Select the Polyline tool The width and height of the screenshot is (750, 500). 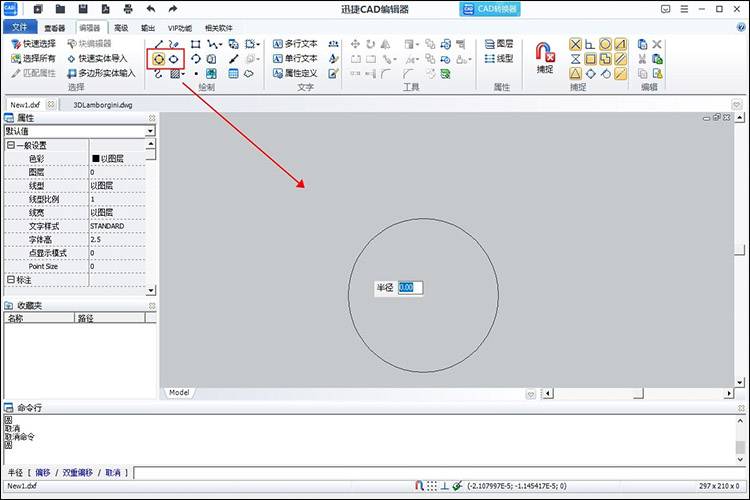pyautogui.click(x=212, y=44)
